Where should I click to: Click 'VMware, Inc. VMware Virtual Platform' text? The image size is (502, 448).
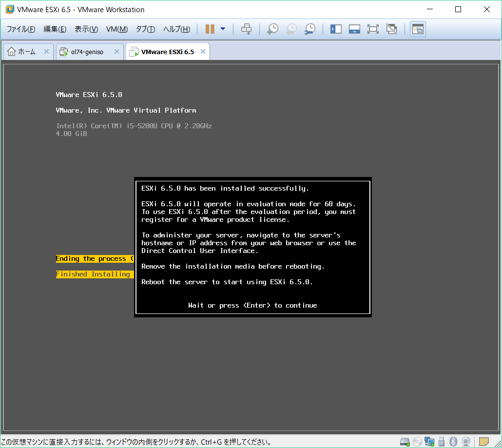pyautogui.click(x=126, y=111)
